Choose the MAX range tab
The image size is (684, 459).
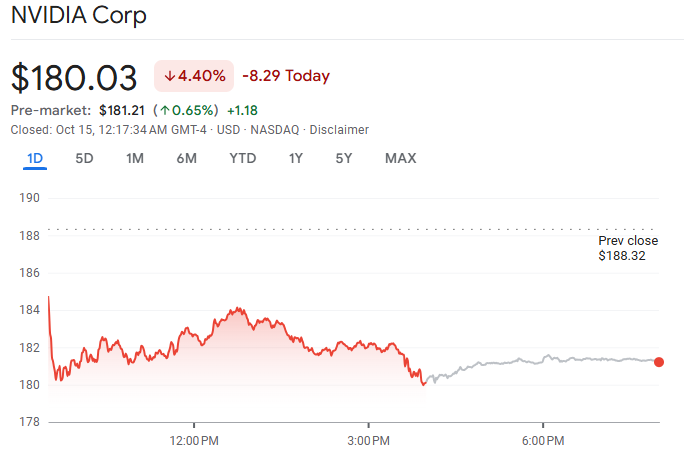400,158
